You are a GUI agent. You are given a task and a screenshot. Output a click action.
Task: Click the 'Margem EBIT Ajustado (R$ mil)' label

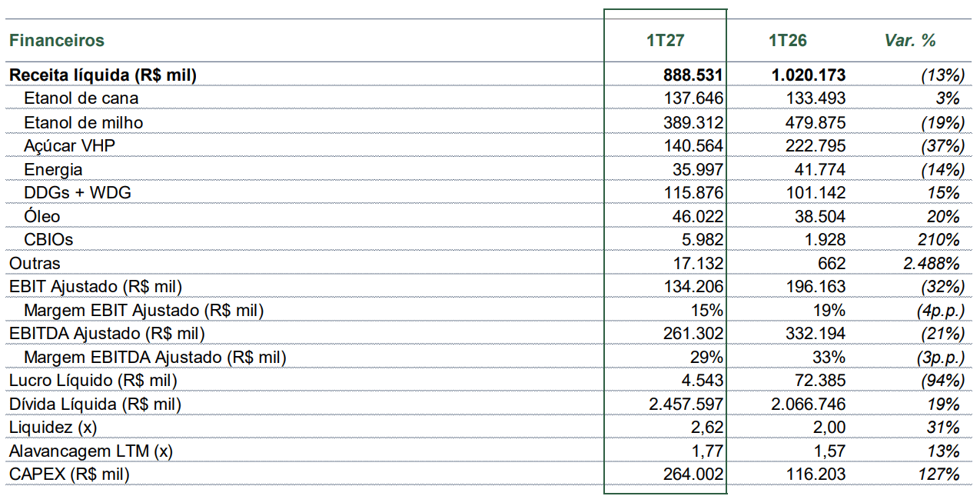pyautogui.click(x=145, y=311)
